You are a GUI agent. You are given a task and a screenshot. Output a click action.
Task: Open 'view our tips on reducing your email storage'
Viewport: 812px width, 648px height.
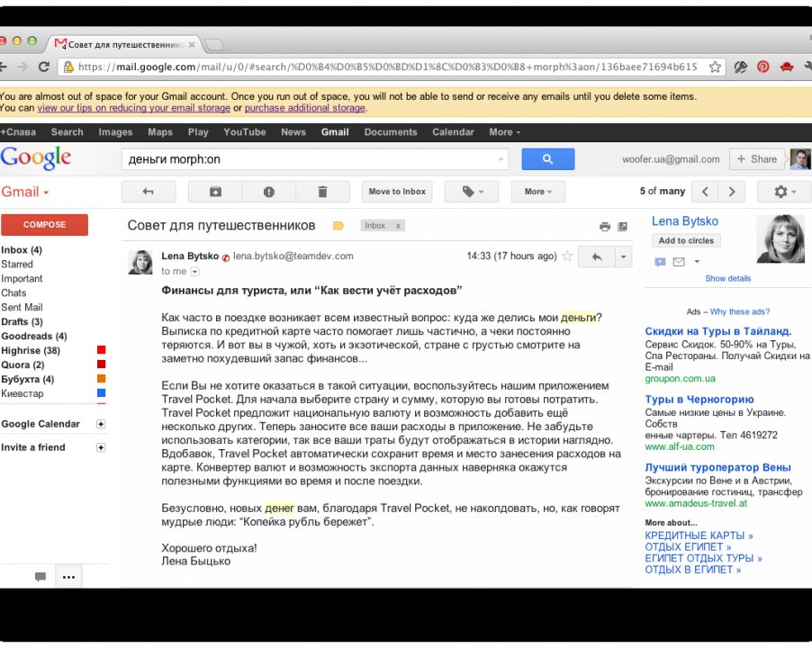click(133, 108)
